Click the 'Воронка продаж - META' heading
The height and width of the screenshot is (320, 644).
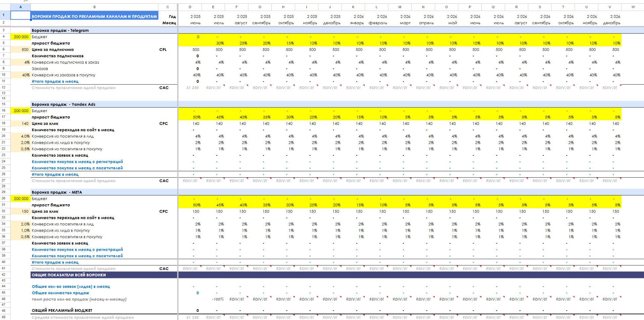tap(57, 192)
